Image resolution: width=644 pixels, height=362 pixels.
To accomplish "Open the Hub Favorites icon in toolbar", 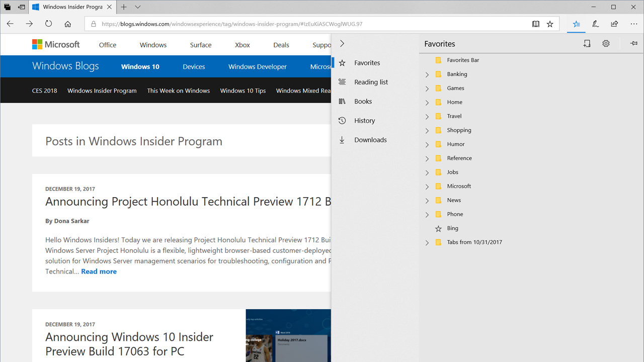I will click(576, 24).
